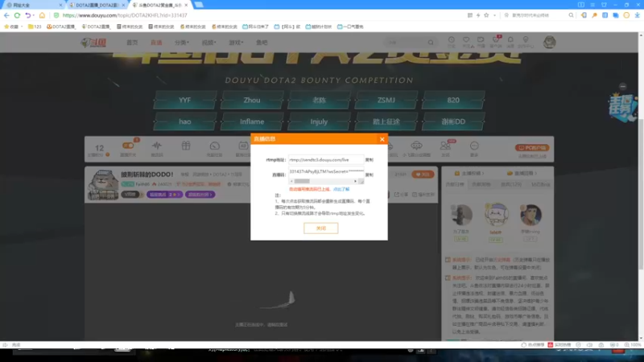Select the Injuly streamer button

(x=319, y=121)
